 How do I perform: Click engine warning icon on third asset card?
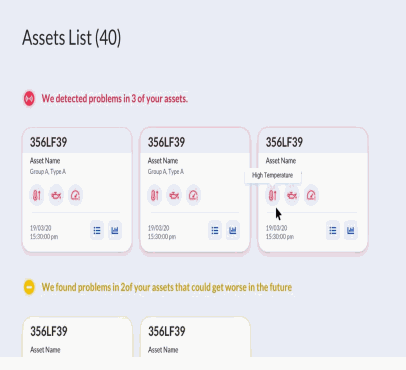(292, 195)
